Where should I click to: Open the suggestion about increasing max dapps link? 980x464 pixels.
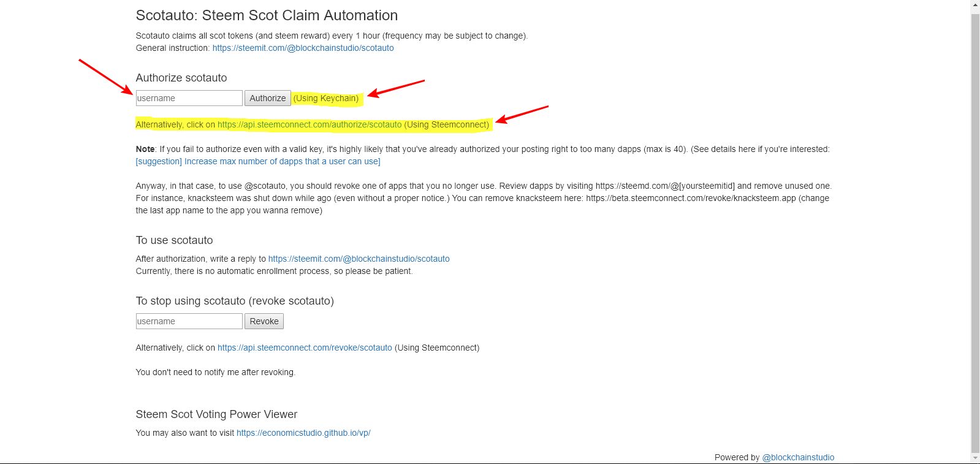[258, 161]
